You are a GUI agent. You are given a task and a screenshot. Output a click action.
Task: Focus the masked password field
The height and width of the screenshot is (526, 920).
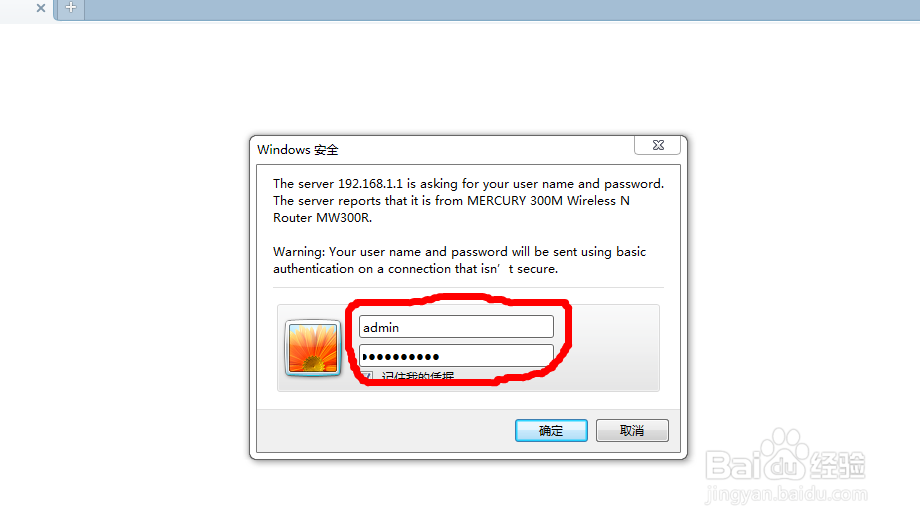[456, 356]
